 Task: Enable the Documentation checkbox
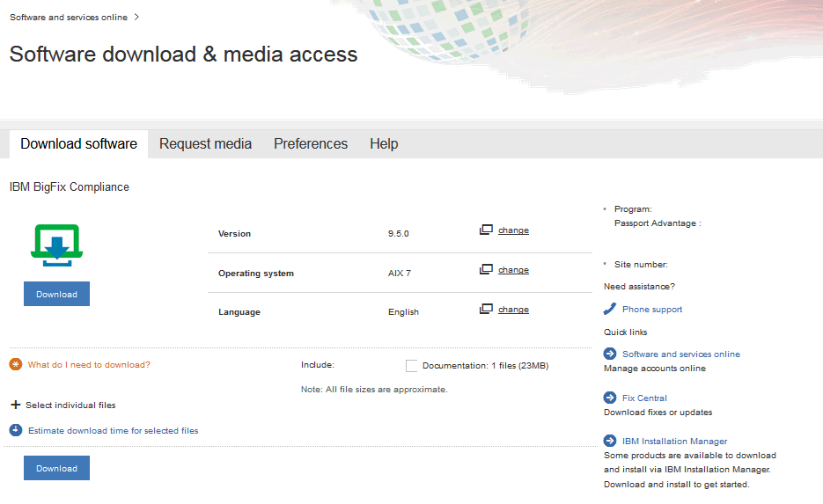pos(412,366)
